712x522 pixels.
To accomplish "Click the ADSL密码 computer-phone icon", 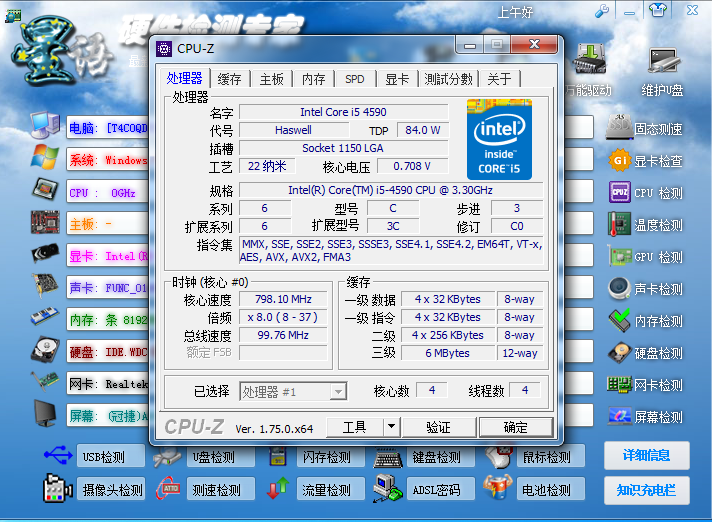I will pos(388,488).
